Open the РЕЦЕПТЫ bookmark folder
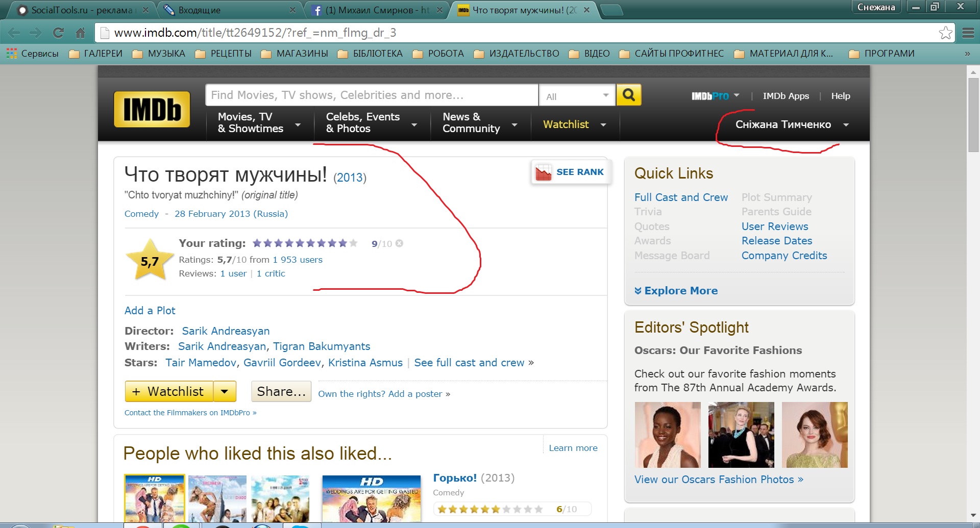The width and height of the screenshot is (980, 528). point(224,54)
